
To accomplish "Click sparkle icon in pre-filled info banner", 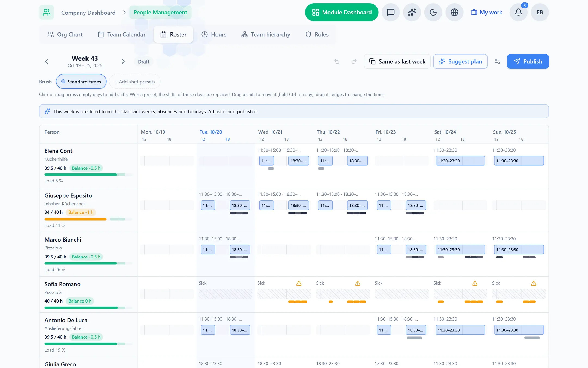I will tap(47, 111).
